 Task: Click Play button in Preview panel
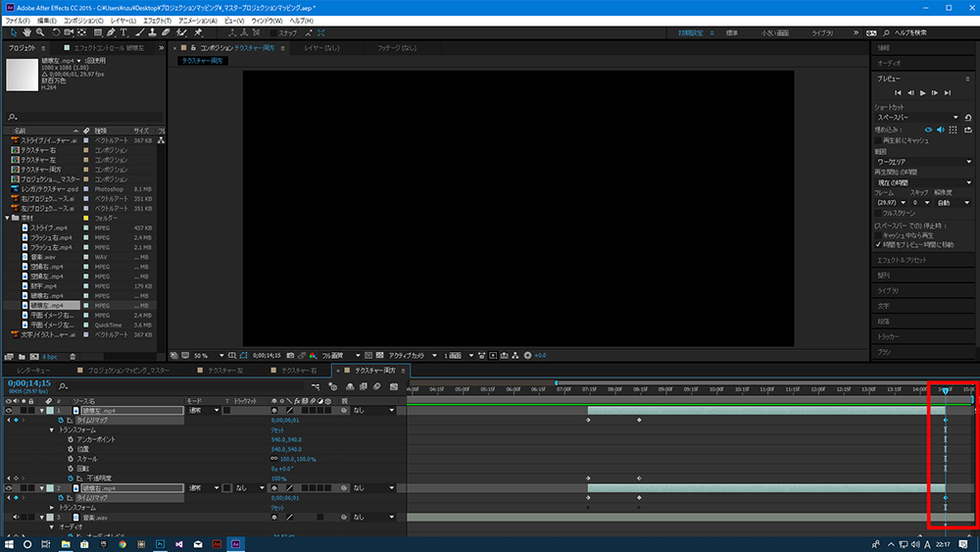coord(922,92)
